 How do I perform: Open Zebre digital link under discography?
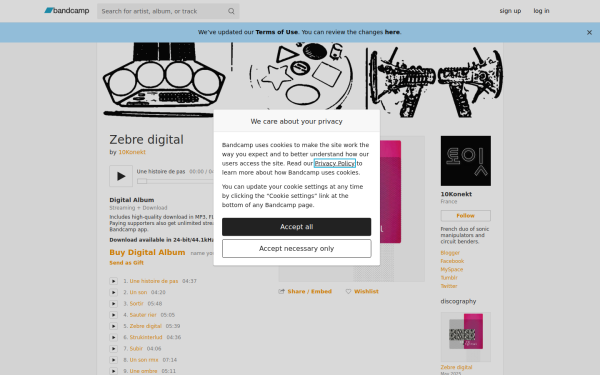[x=456, y=367]
